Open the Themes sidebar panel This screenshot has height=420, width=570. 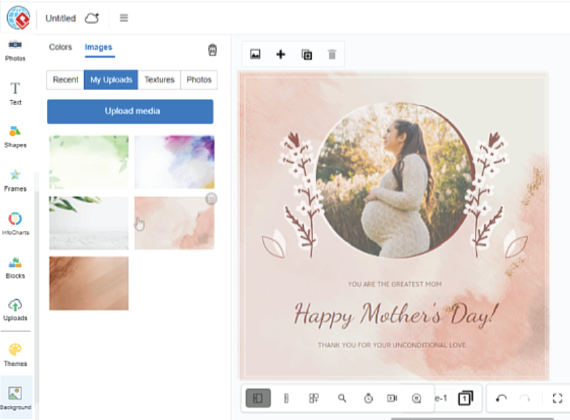pos(15,355)
